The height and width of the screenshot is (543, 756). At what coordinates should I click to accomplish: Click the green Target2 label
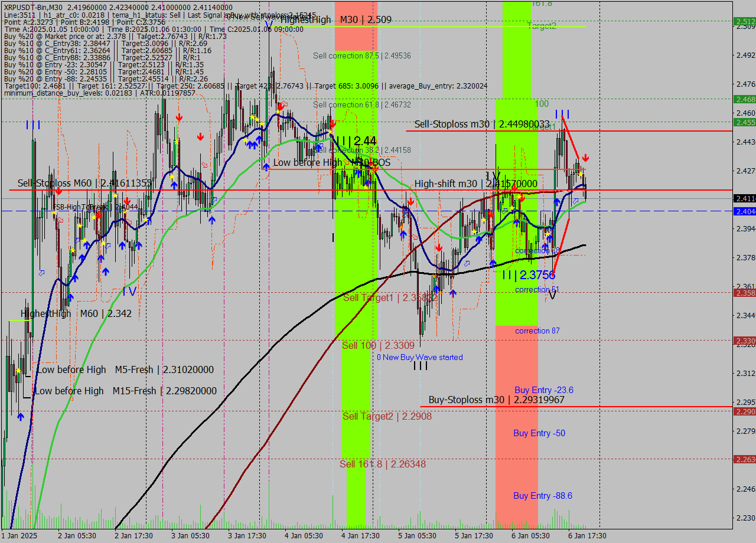(542, 26)
